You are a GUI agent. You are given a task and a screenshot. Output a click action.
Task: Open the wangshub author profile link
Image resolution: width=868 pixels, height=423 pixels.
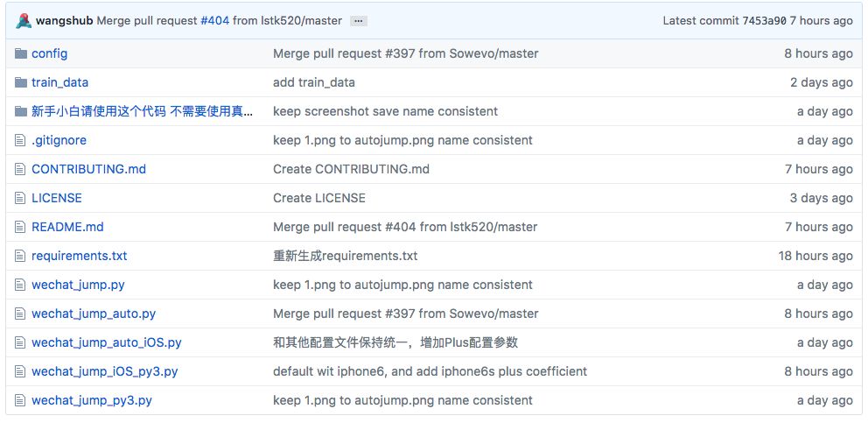tap(64, 20)
